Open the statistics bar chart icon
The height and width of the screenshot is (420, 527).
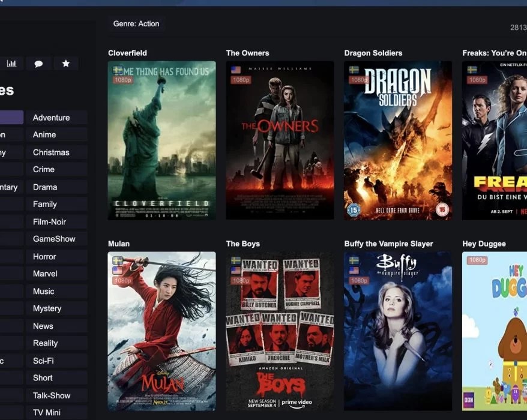tap(12, 64)
